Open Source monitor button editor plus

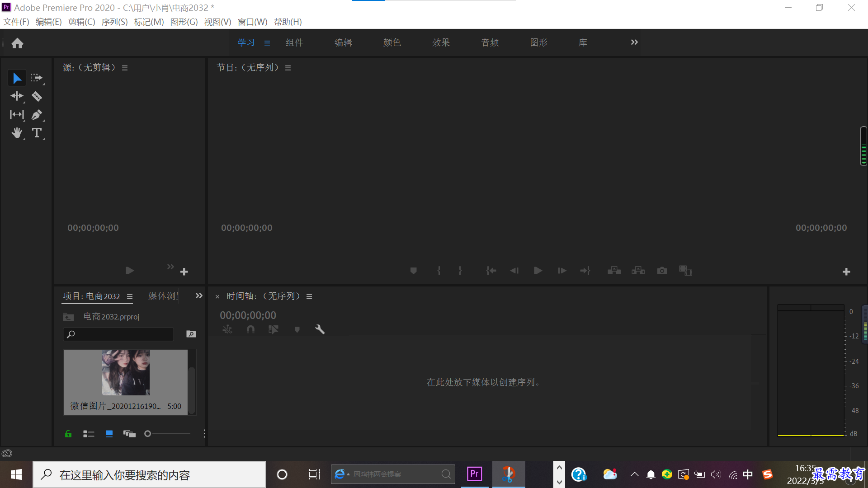point(184,272)
